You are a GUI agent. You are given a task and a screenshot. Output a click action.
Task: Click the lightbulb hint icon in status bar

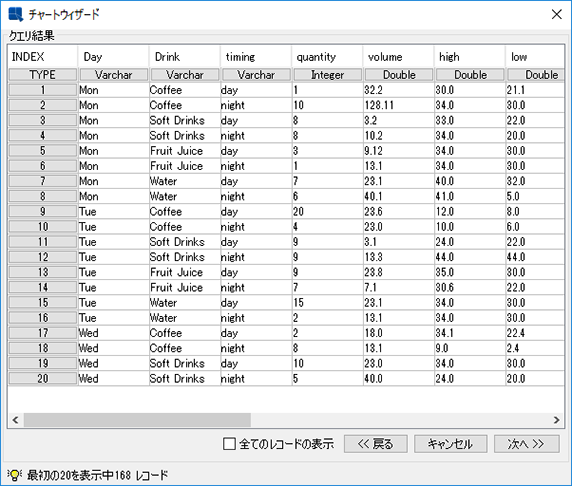click(14, 475)
